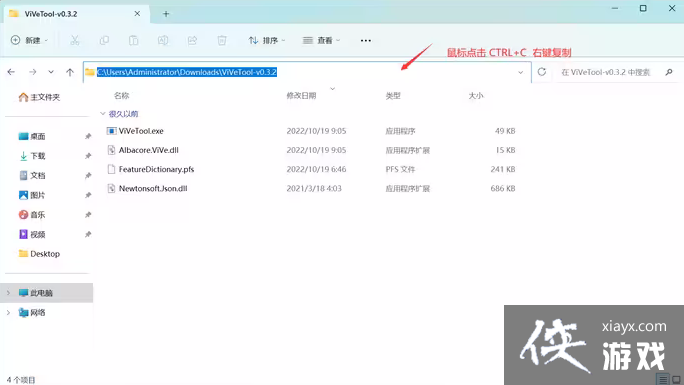Click the search magnifier icon

point(669,72)
